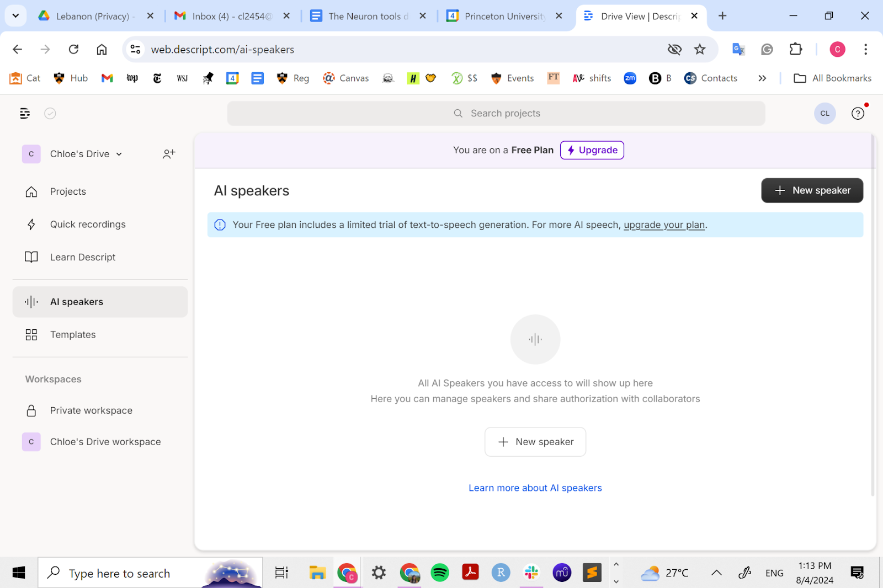The image size is (883, 588).
Task: Click the Windows Start button
Action: point(19,573)
